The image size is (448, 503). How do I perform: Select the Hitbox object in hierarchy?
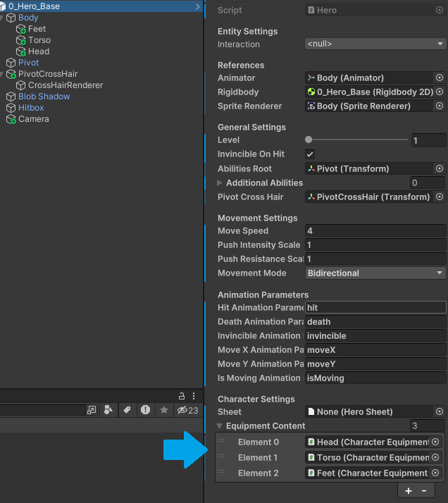pos(31,108)
